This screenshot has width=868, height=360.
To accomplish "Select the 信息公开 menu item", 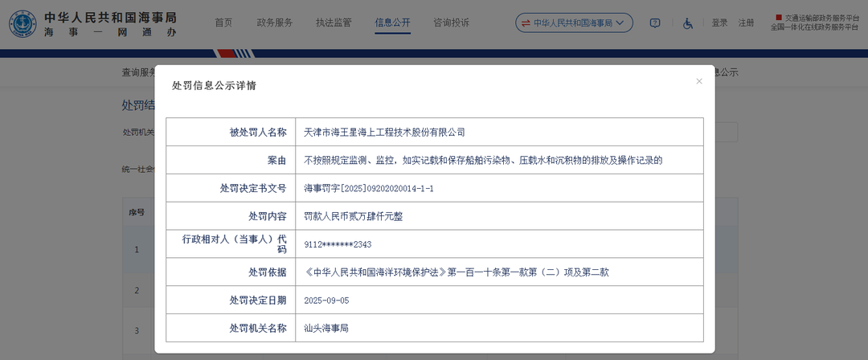I will 392,22.
